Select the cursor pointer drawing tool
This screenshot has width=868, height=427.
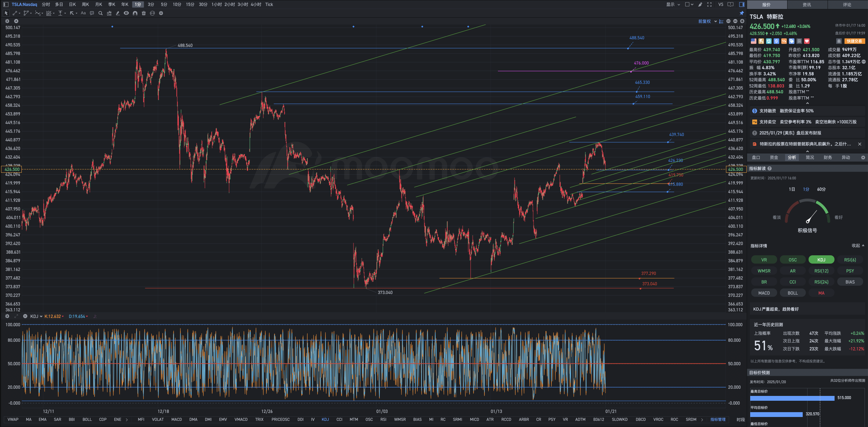coord(6,13)
